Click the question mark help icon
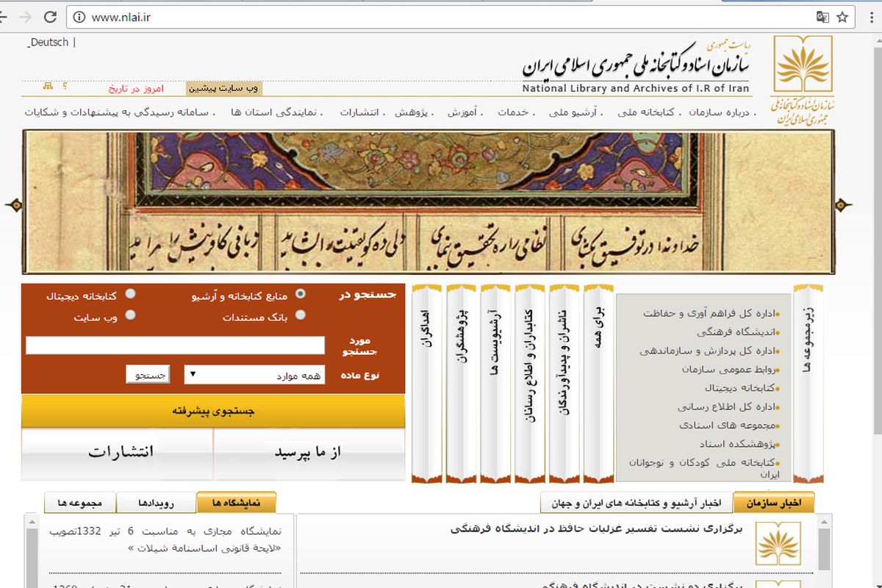The width and height of the screenshot is (882, 588). coord(65,86)
